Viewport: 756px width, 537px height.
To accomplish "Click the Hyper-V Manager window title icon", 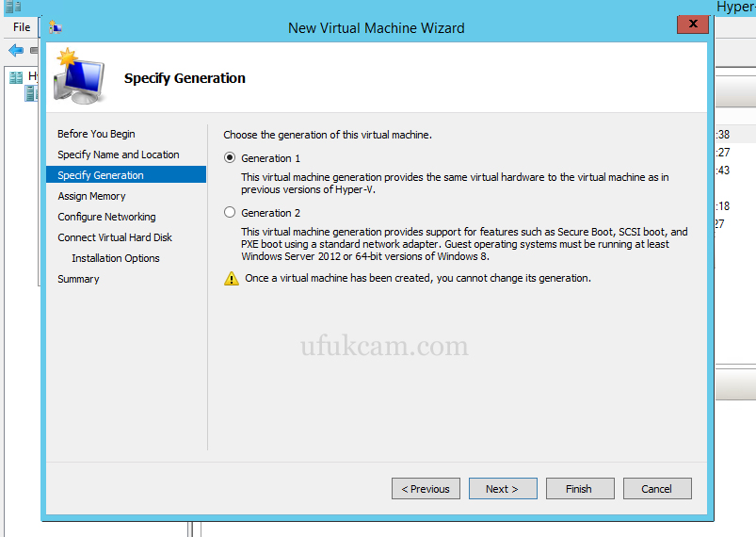I will click(x=13, y=7).
